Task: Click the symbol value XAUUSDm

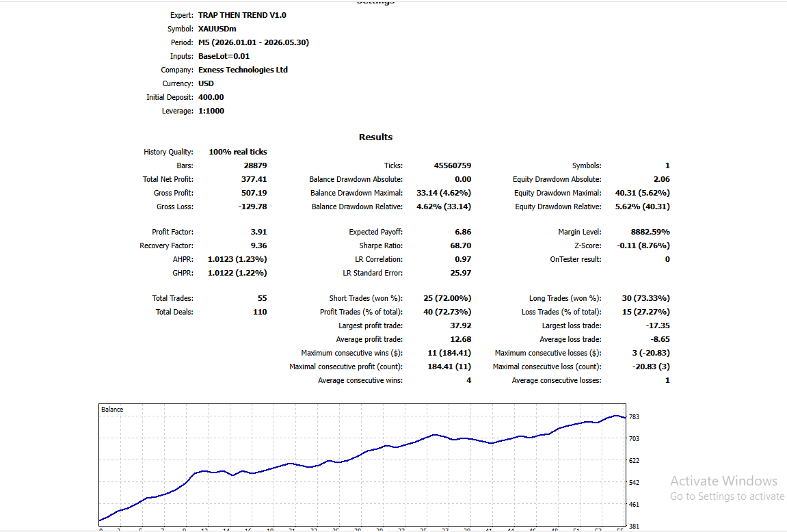Action: coord(217,29)
